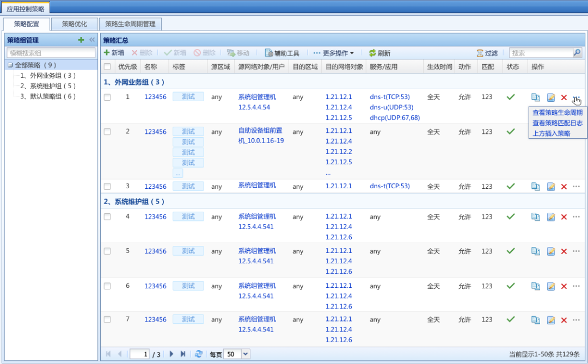Open the three-dots more menu for priority 6
The image size is (588, 364).
tap(577, 286)
